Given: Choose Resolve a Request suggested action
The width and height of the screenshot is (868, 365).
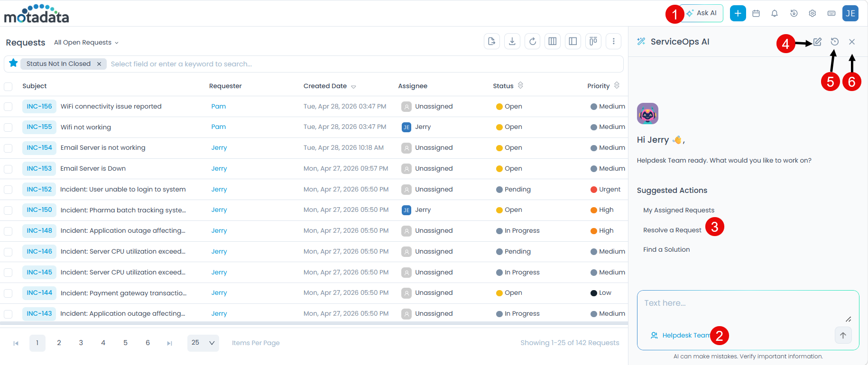Looking at the screenshot, I should tap(672, 230).
